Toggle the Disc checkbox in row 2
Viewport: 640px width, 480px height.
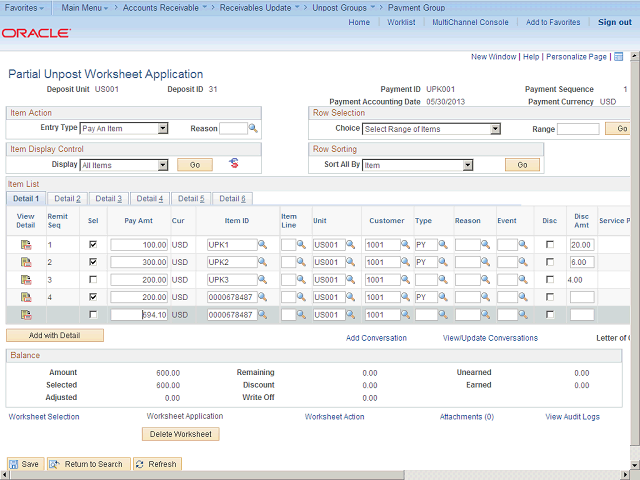point(549,262)
